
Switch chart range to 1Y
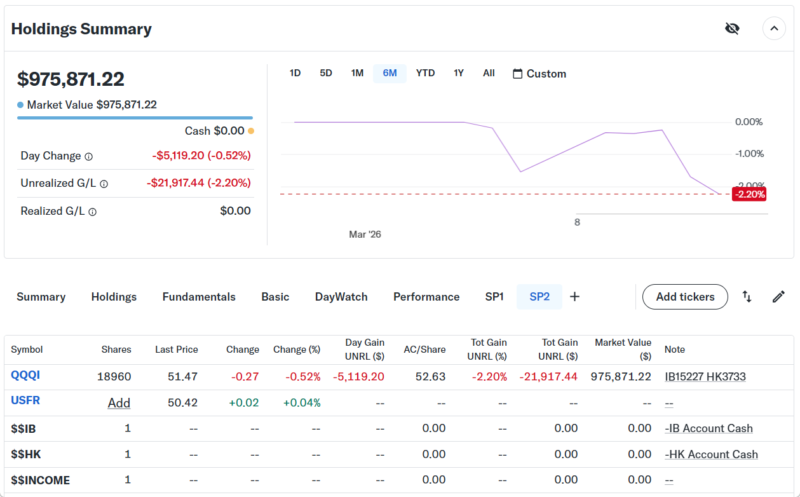[458, 74]
